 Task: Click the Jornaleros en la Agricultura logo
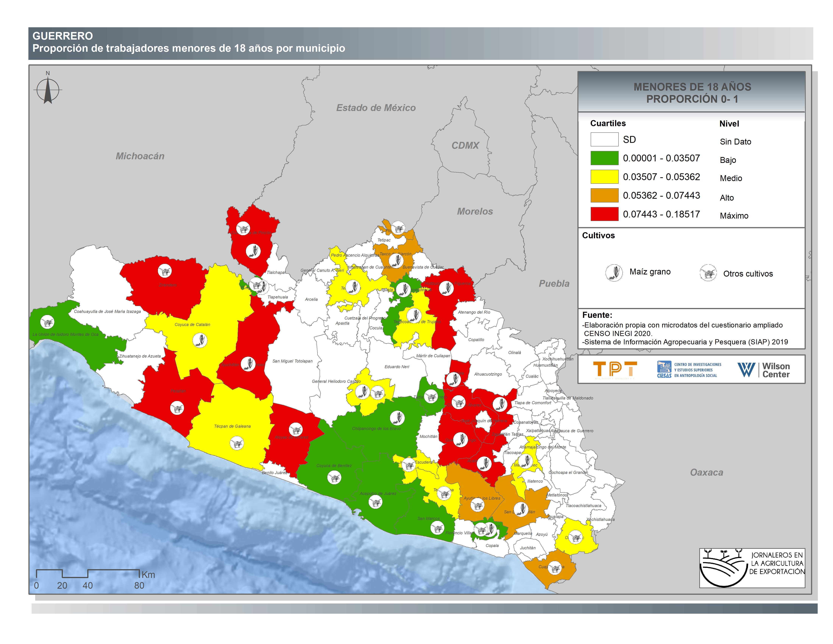pos(752,568)
